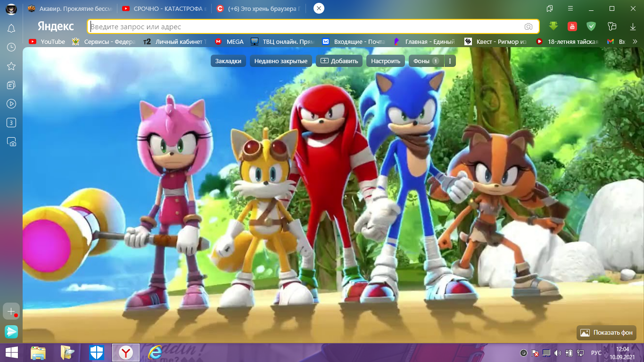Open the browser hamburger menu
The image size is (644, 362).
point(570,8)
